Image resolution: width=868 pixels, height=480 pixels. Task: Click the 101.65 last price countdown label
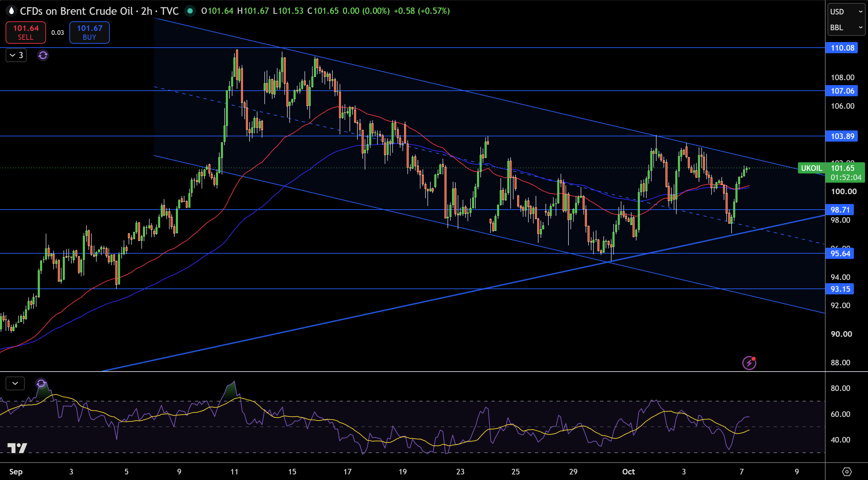[845, 172]
